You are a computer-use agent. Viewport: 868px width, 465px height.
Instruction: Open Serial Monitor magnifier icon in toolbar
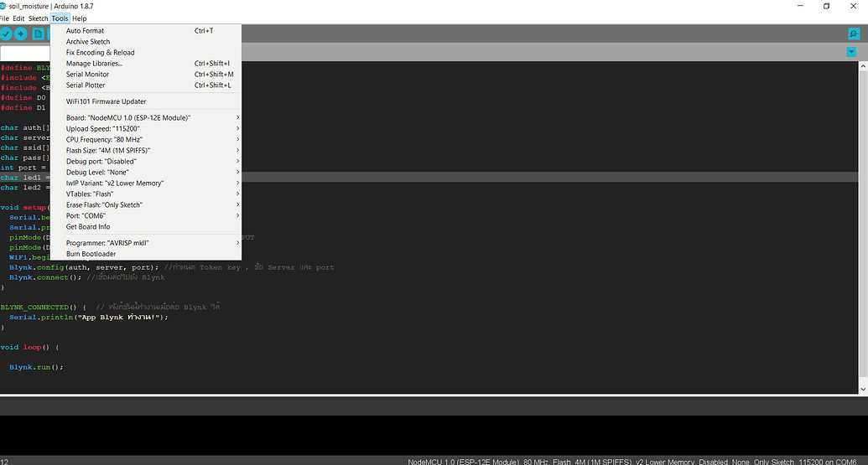tap(854, 34)
